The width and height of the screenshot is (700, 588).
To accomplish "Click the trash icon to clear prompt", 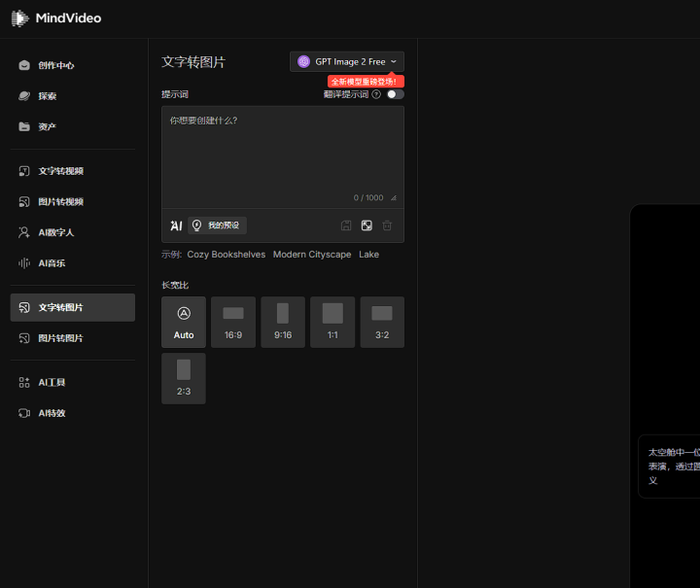I will tap(387, 225).
